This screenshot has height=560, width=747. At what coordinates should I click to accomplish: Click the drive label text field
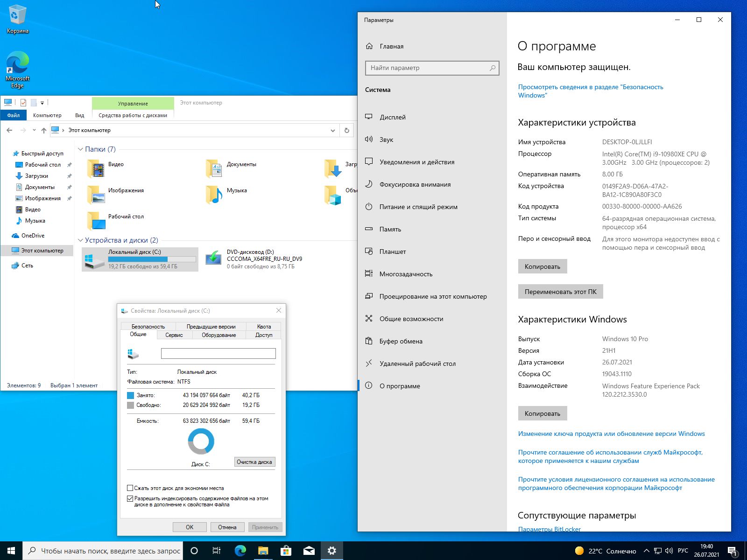[218, 354]
